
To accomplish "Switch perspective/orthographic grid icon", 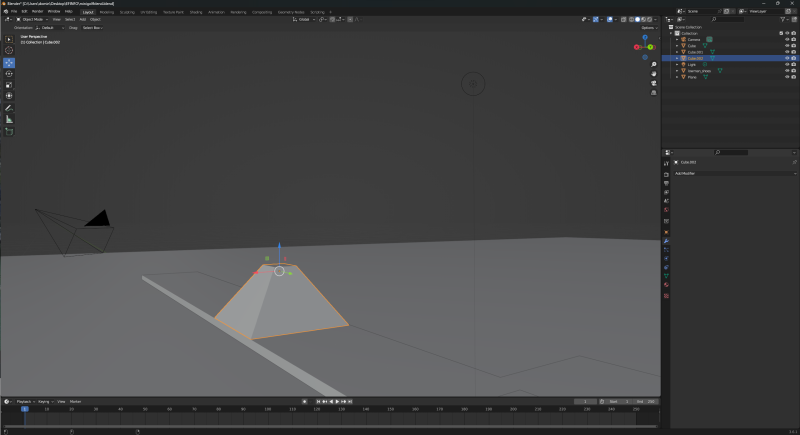I will pyautogui.click(x=654, y=93).
